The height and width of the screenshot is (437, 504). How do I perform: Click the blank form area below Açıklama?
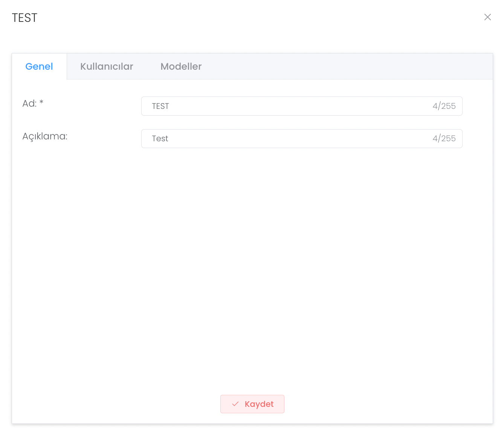[x=252, y=264]
